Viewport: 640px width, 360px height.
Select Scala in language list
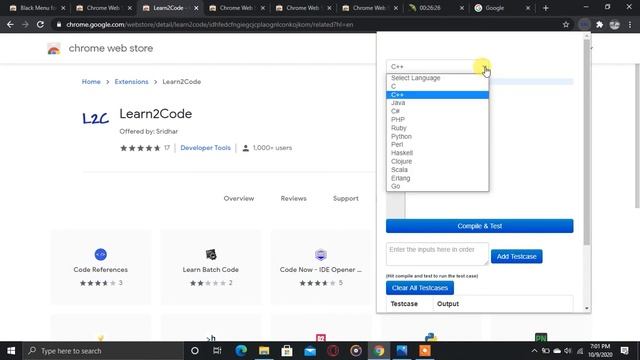pyautogui.click(x=437, y=169)
